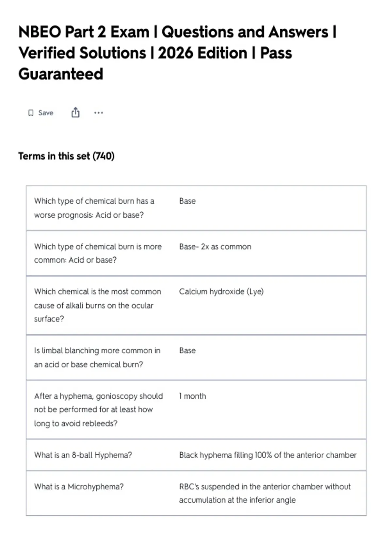This screenshot has height=556, width=392.
Task: Click the Save label text
Action: (x=46, y=113)
